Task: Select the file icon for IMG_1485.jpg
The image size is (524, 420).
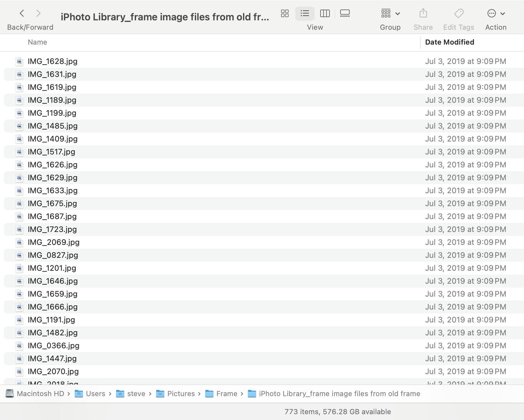Action: click(19, 126)
